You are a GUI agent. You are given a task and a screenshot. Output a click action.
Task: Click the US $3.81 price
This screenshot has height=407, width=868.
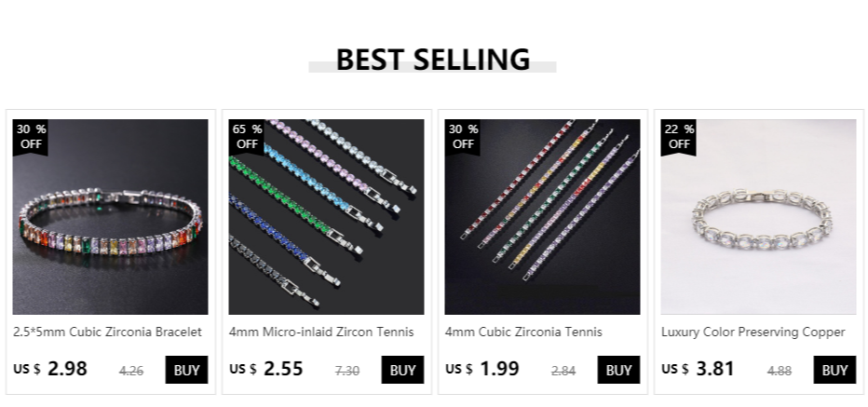pos(698,369)
